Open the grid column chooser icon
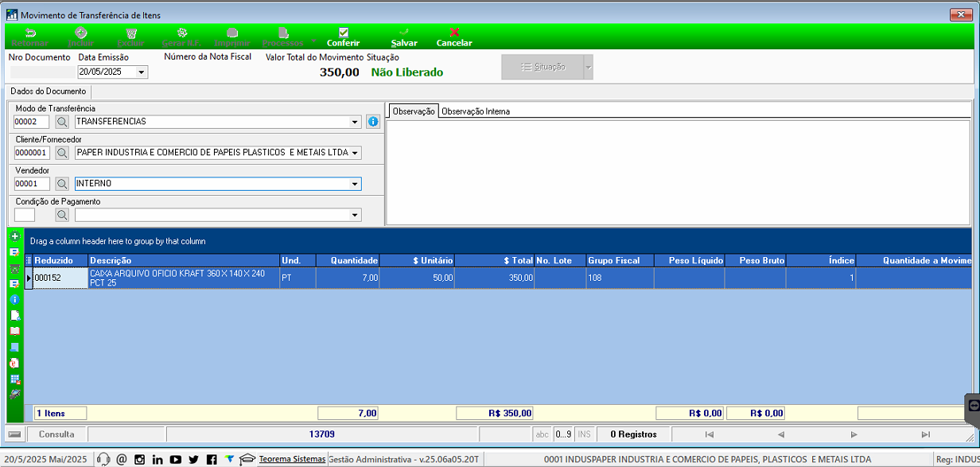 pyautogui.click(x=29, y=260)
